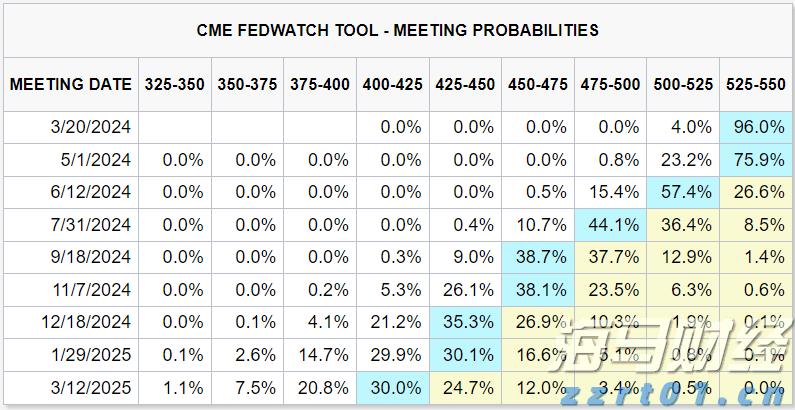The image size is (795, 410).
Task: Click the CME FedWatch Tool table title
Action: [x=397, y=30]
